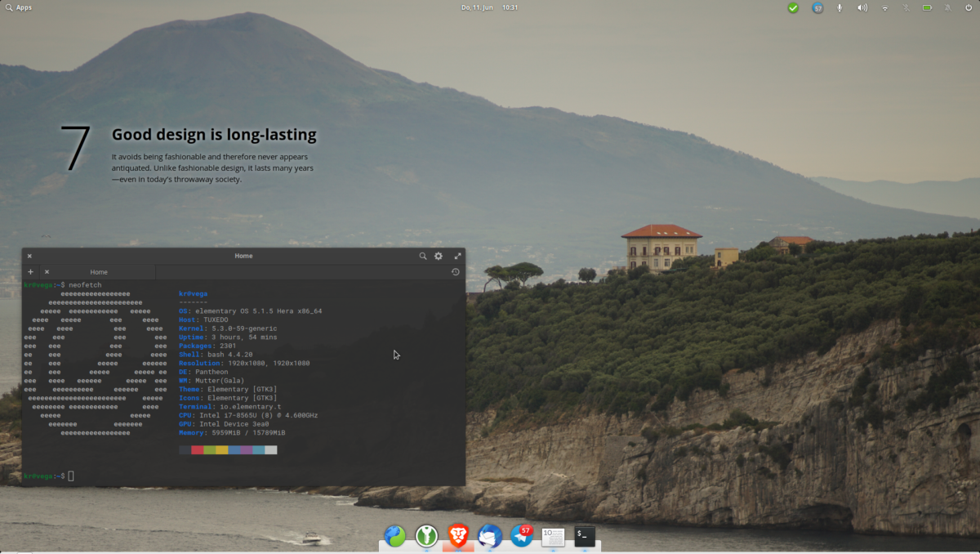Image resolution: width=980 pixels, height=554 pixels.
Task: Click the 'Memory: 5959MiB / 15789MiB' line
Action: coord(232,432)
